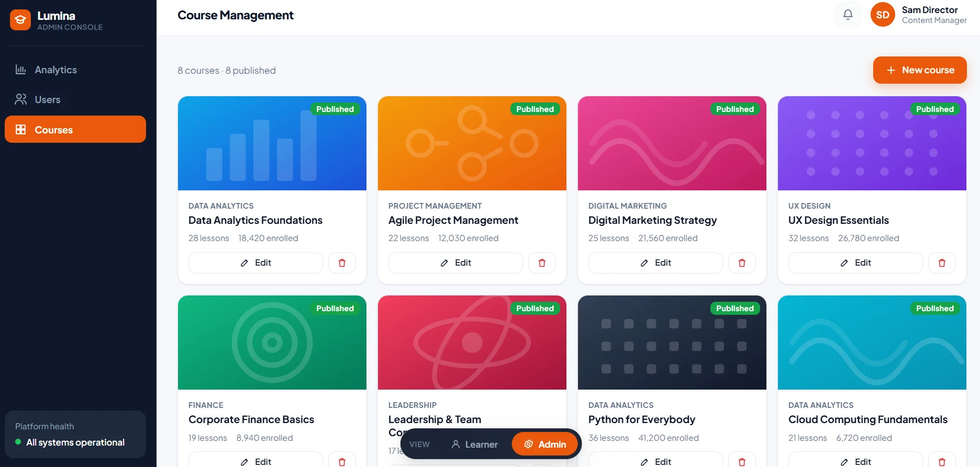
Task: Delete the Python for Everybody course
Action: coord(742,460)
